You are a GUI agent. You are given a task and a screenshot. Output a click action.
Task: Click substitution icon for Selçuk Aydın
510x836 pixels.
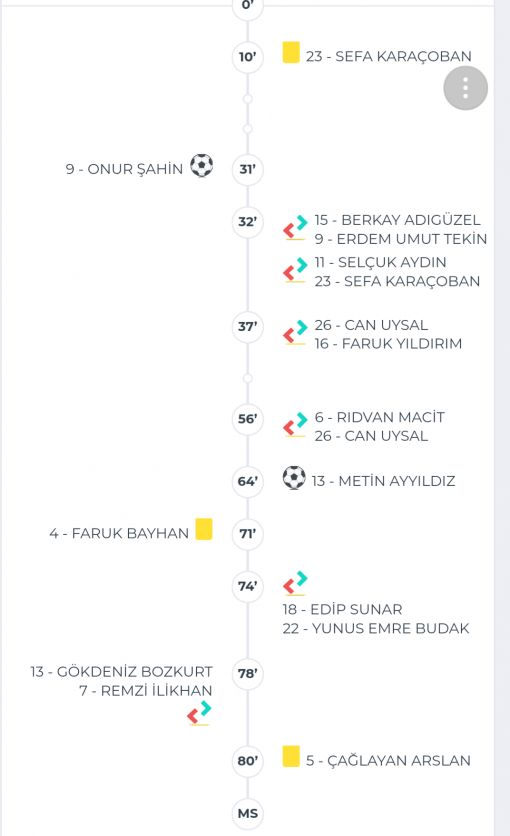pyautogui.click(x=295, y=270)
